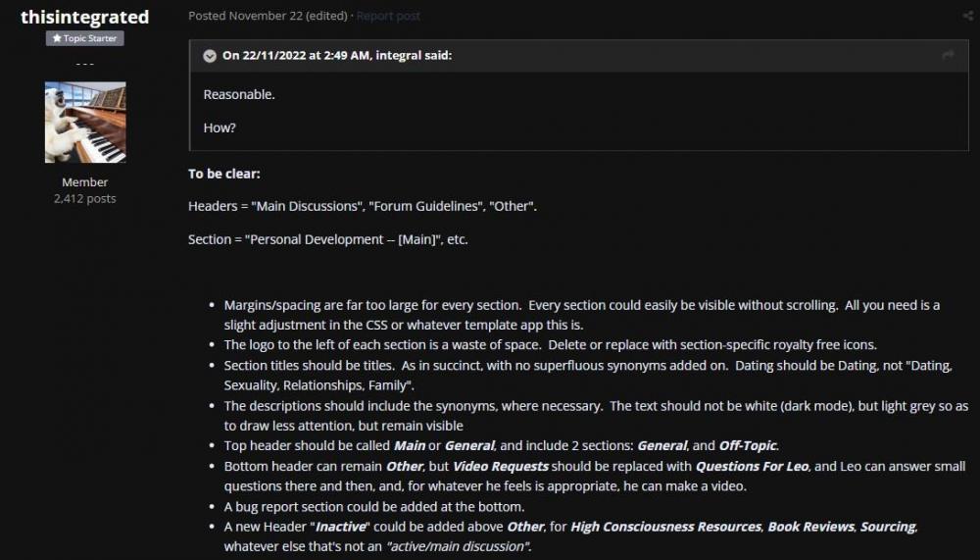980x560 pixels.
Task: Click the (edited) label in post header
Action: (x=326, y=17)
